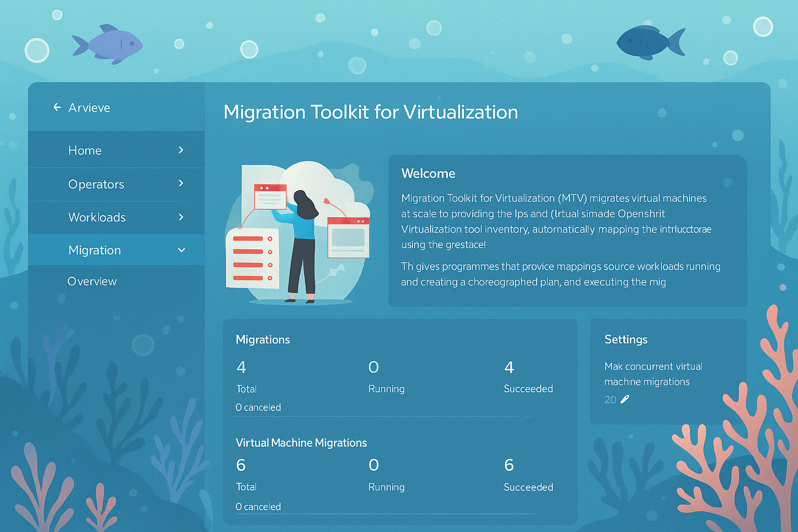The width and height of the screenshot is (798, 532).
Task: Click the Arvieve perspective label
Action: [x=89, y=108]
